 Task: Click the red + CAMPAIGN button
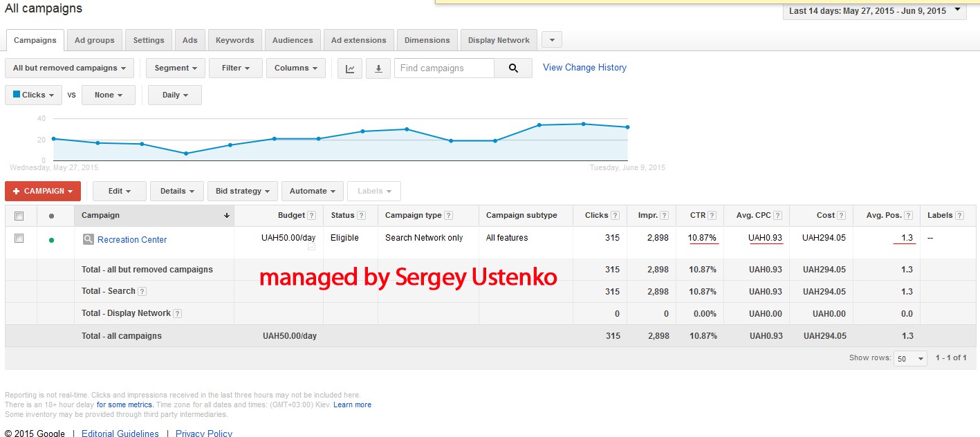point(43,192)
